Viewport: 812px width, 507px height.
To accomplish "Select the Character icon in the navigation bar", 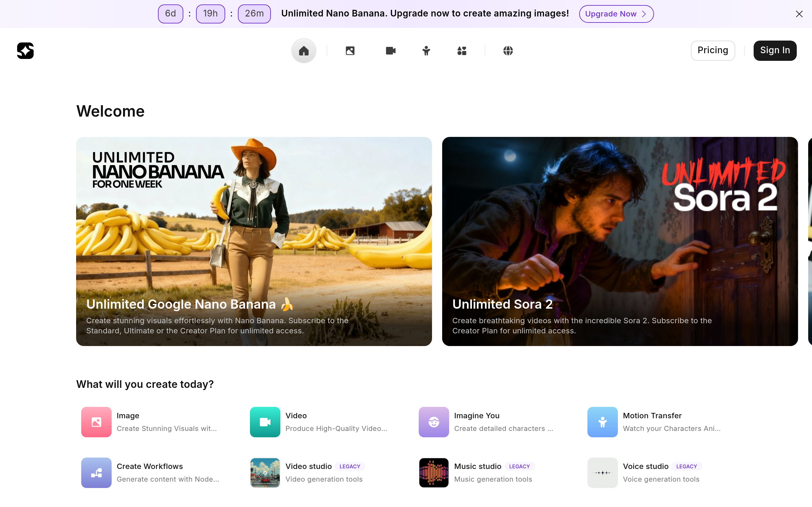I will 426,51.
